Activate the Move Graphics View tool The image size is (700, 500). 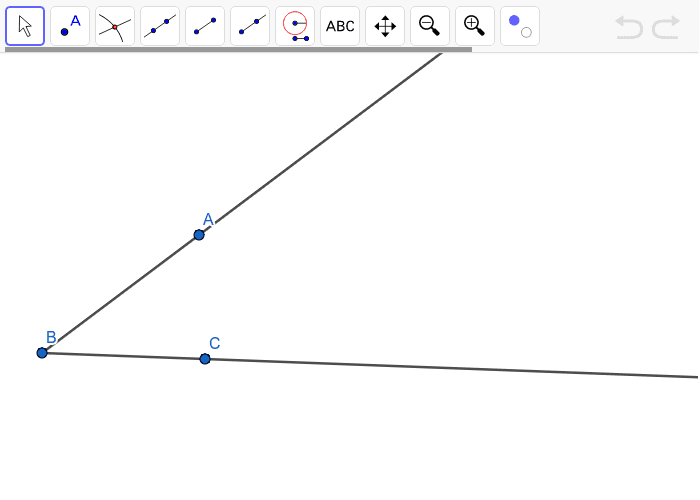pyautogui.click(x=385, y=26)
